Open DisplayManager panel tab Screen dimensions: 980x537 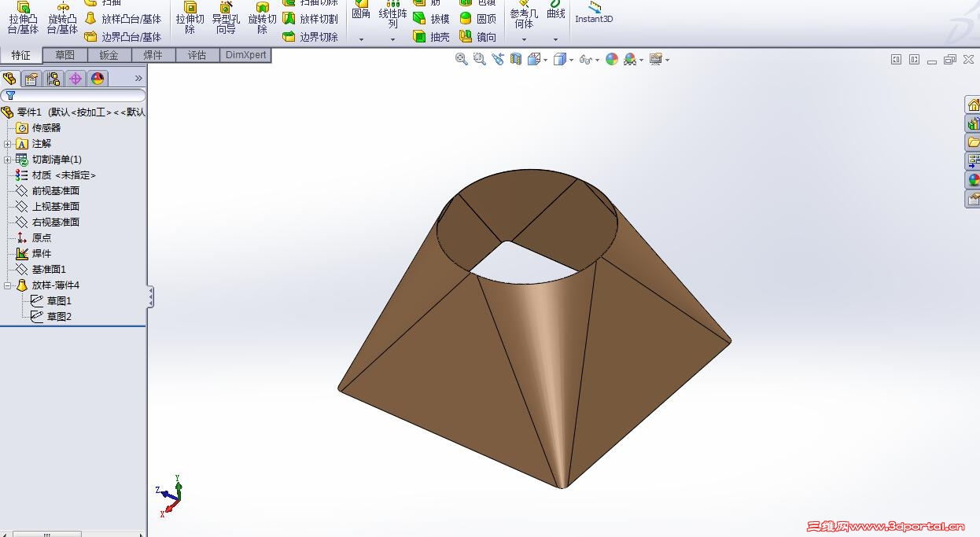(98, 79)
